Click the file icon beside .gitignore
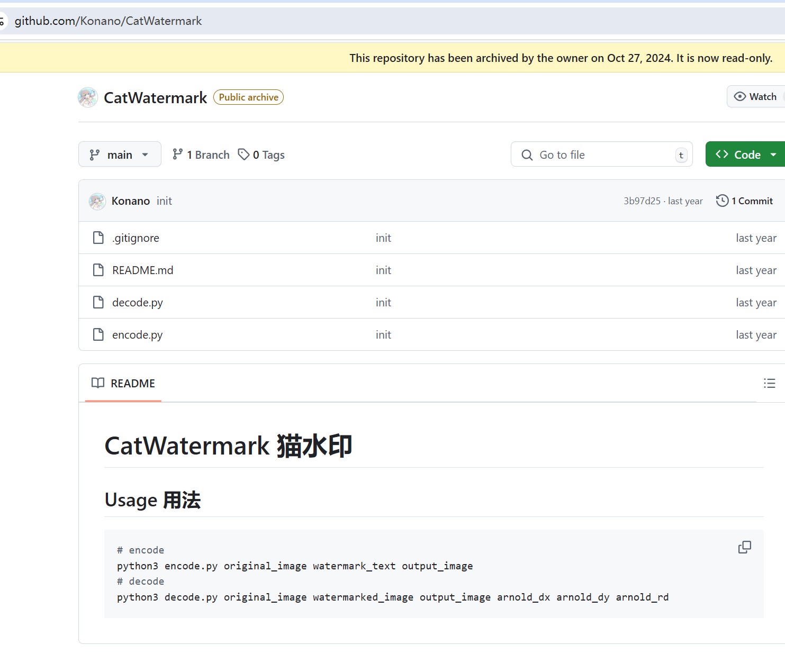Screen dimensions: 785x672 [98, 238]
